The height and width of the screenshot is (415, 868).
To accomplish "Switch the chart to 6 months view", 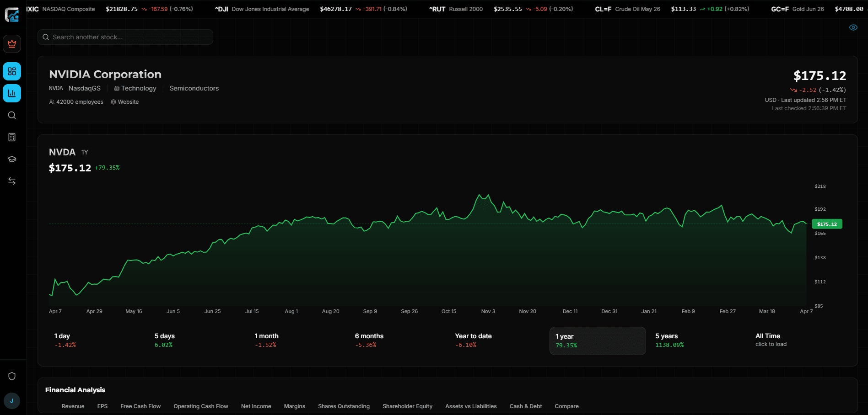I will 369,340.
